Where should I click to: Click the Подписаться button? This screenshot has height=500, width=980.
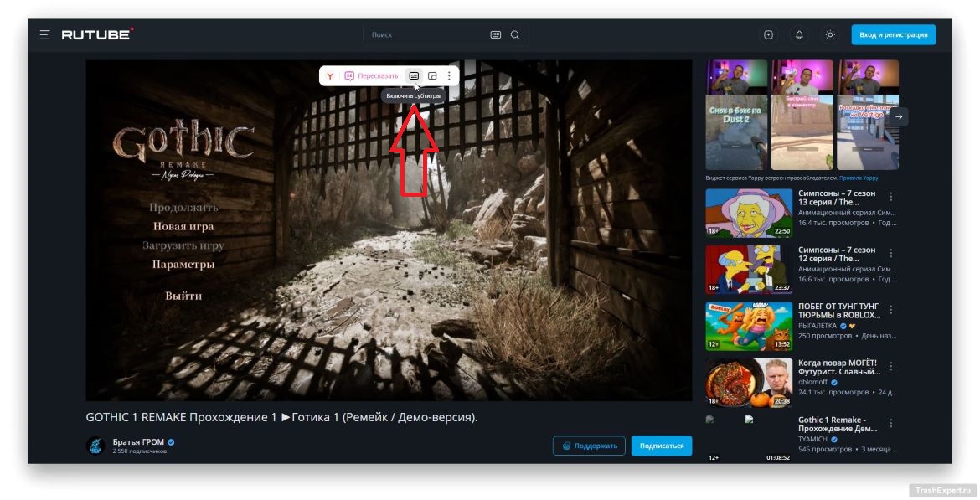662,446
